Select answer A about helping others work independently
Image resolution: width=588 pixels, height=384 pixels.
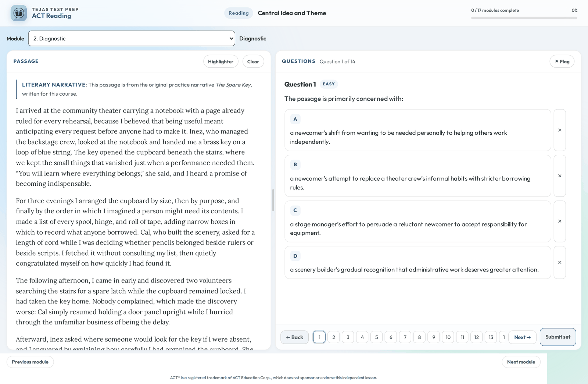click(417, 130)
